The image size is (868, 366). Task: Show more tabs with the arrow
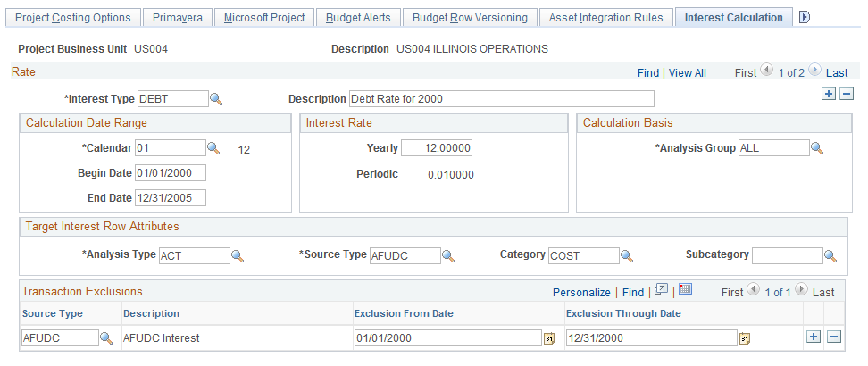(x=804, y=17)
